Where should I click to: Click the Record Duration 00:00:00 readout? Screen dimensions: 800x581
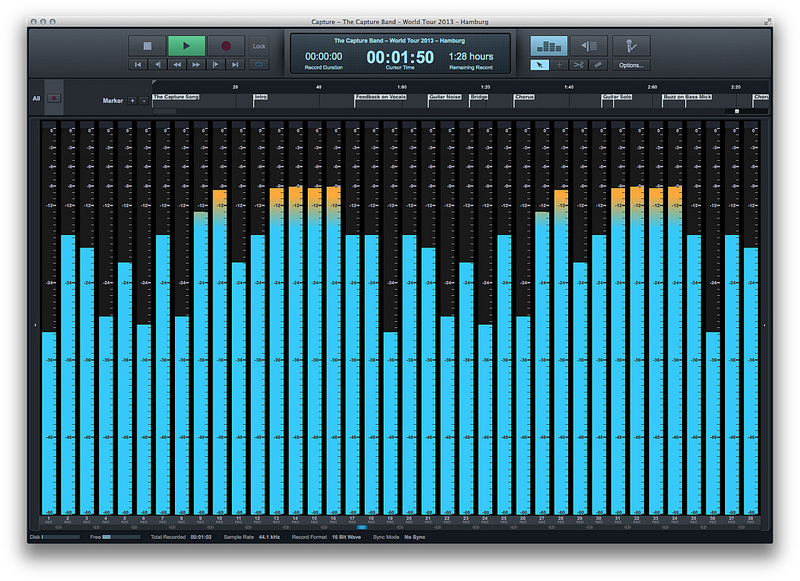pyautogui.click(x=323, y=57)
